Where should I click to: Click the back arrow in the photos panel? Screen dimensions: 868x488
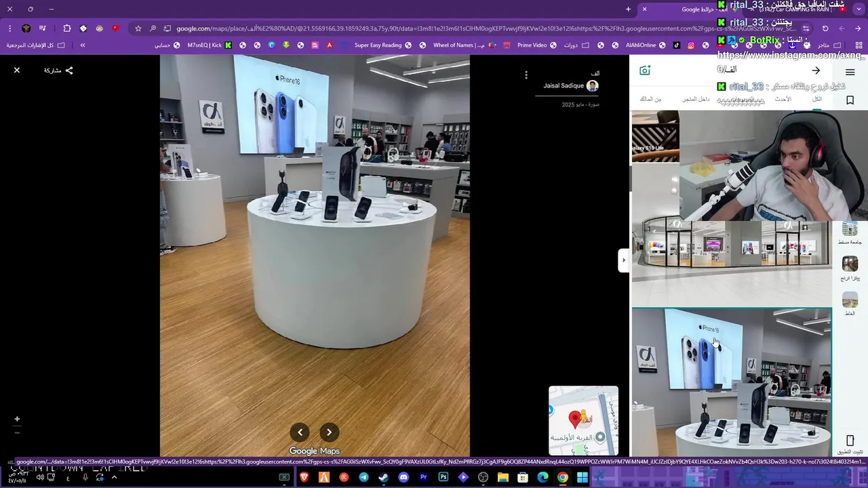click(816, 70)
